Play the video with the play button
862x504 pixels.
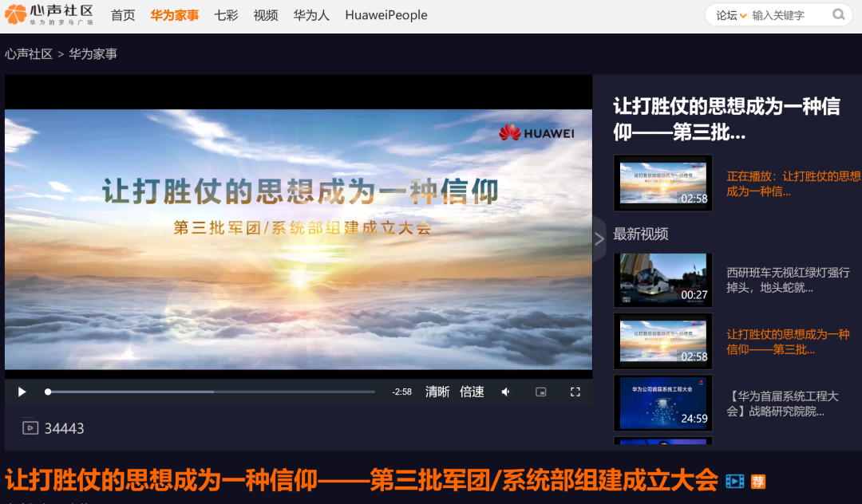(x=22, y=392)
